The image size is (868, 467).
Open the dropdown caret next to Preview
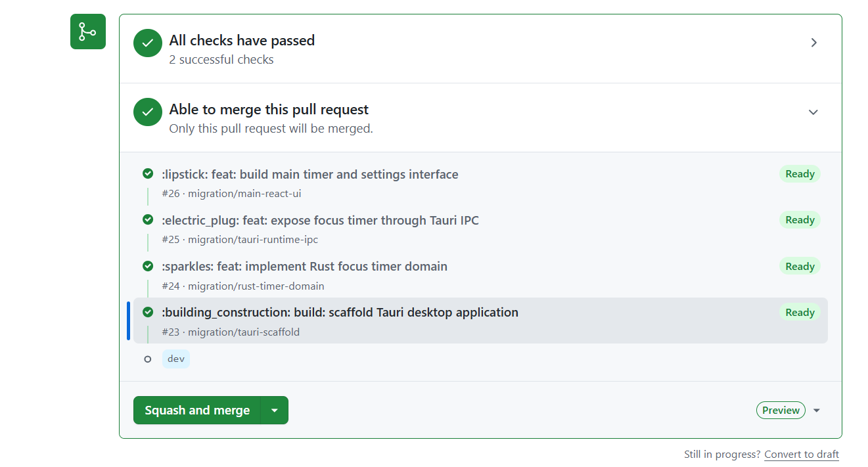817,411
